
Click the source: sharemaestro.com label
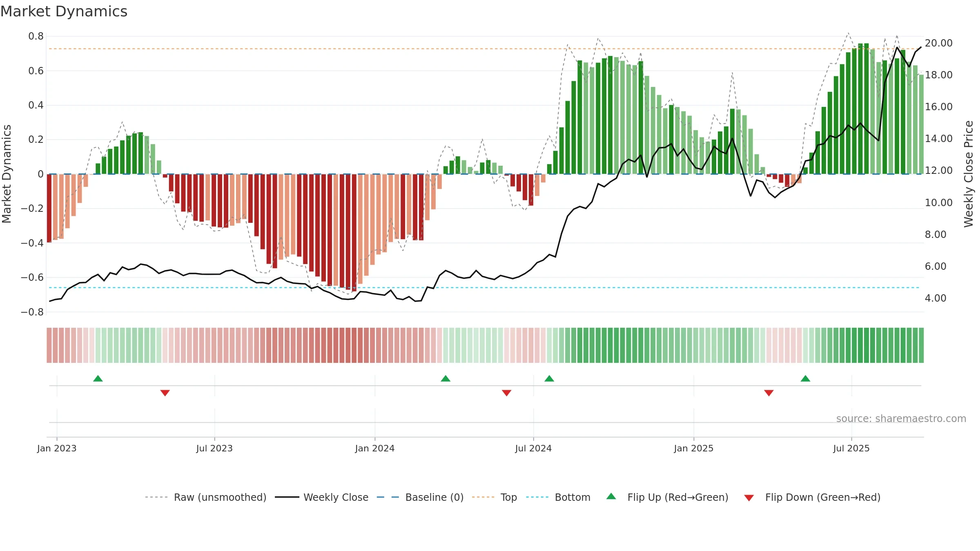[901, 418]
